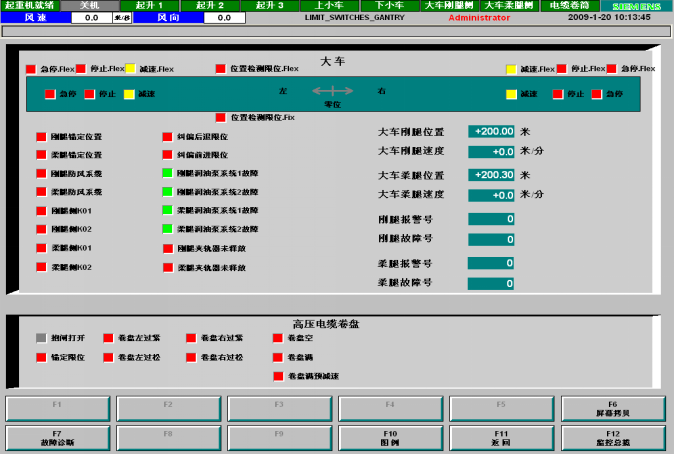The image size is (674, 454).
Task: Click the gray 抱闸打开 indicator square
Action: coord(41,338)
